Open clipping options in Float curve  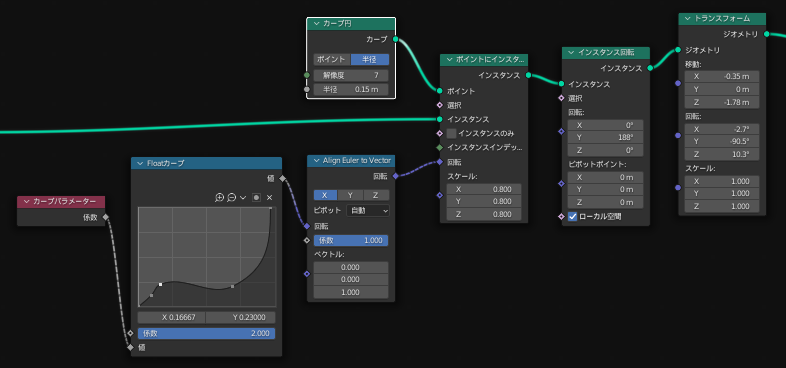click(x=256, y=198)
